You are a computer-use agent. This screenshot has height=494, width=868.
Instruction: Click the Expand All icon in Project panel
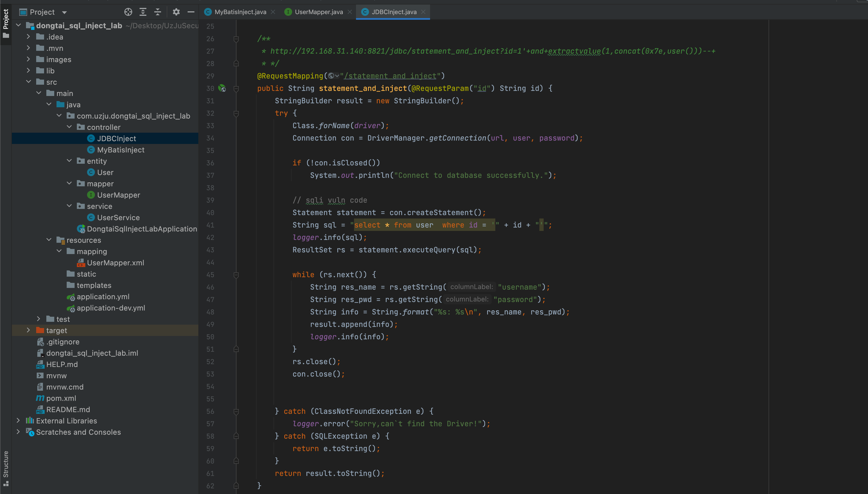[143, 12]
